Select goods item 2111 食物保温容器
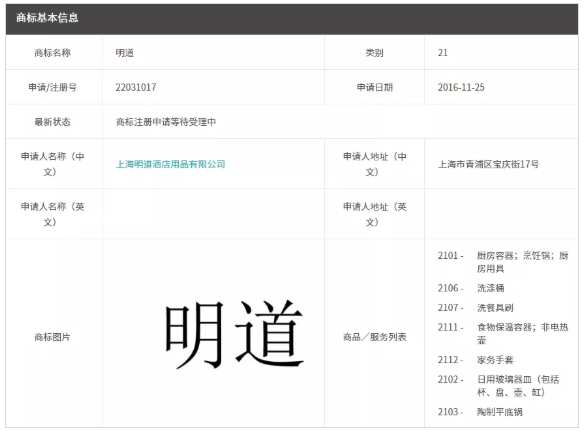Viewport: 585px width, 435px height. [x=503, y=334]
